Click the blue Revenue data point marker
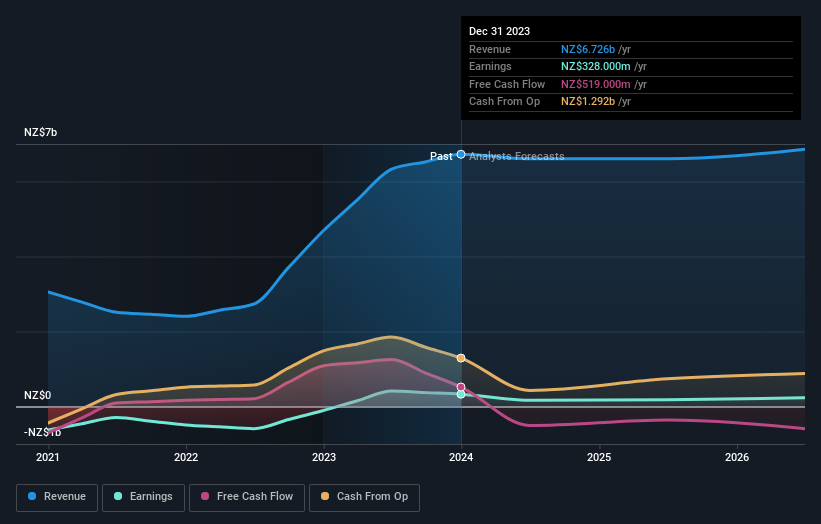This screenshot has width=821, height=524. [x=461, y=154]
